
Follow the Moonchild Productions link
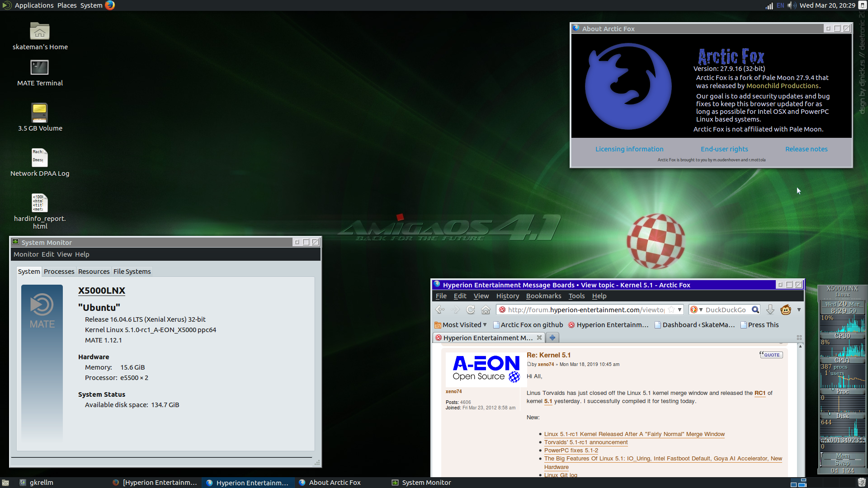[x=783, y=86]
